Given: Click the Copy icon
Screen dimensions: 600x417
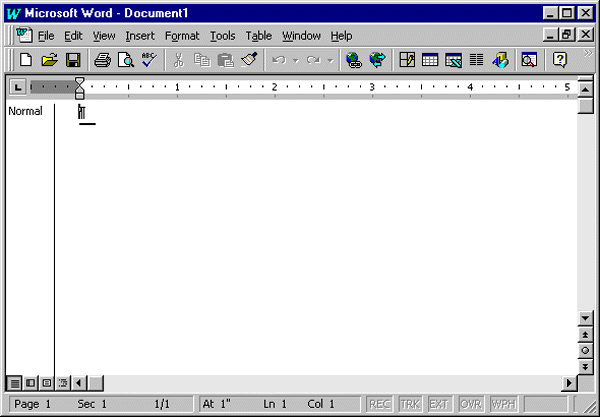Looking at the screenshot, I should [x=202, y=60].
